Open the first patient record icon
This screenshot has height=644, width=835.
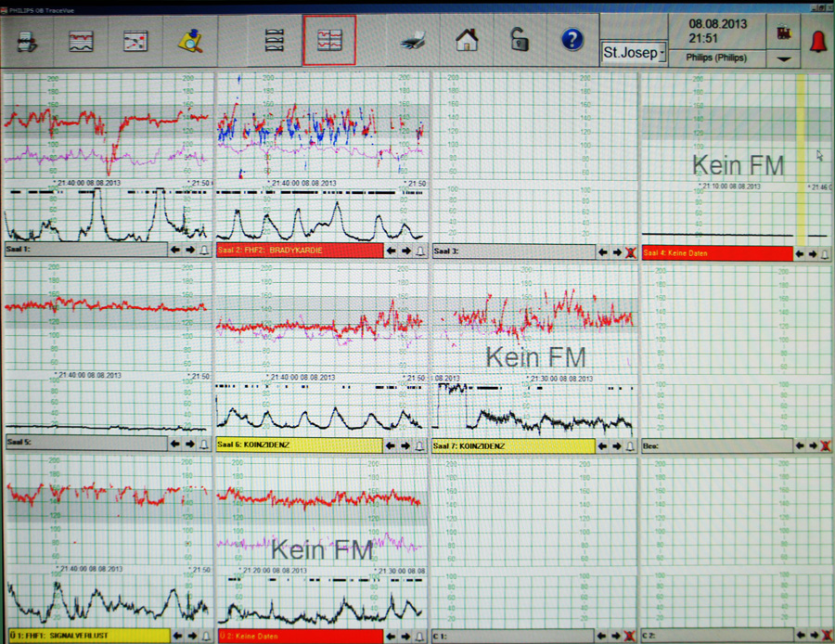28,40
